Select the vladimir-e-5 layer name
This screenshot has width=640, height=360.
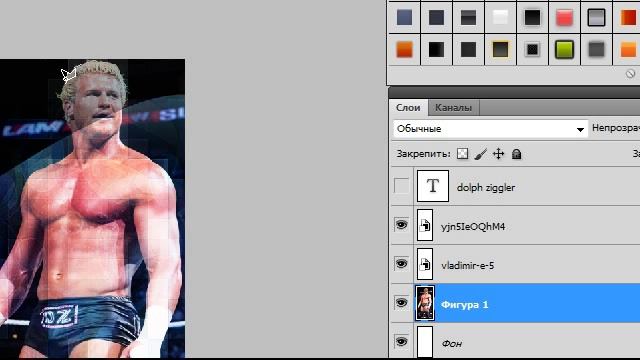[467, 265]
